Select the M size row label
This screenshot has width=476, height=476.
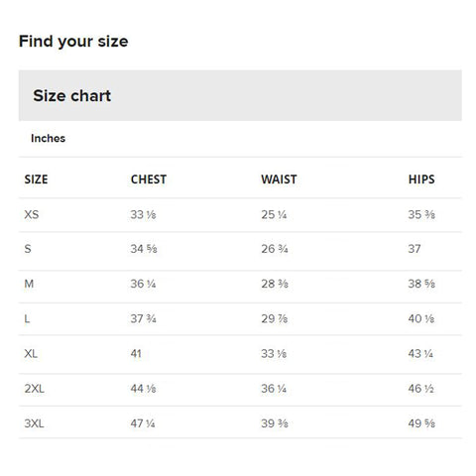pyautogui.click(x=29, y=284)
